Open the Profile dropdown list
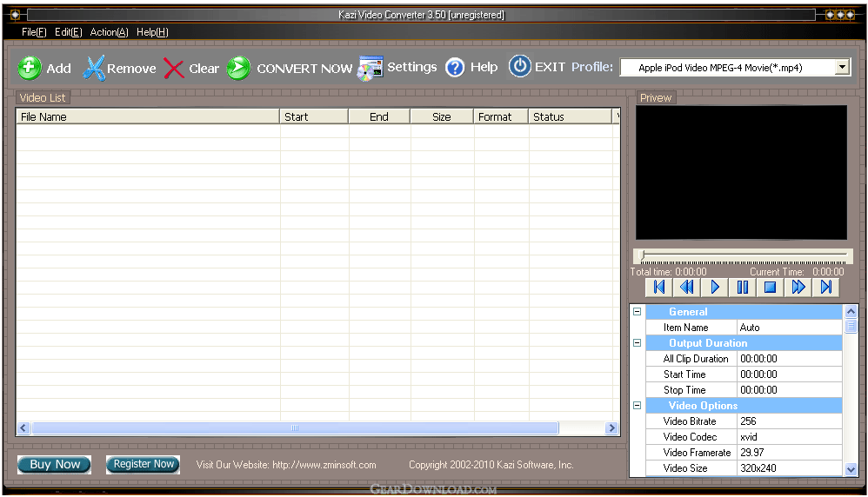The width and height of the screenshot is (868, 497). click(842, 68)
